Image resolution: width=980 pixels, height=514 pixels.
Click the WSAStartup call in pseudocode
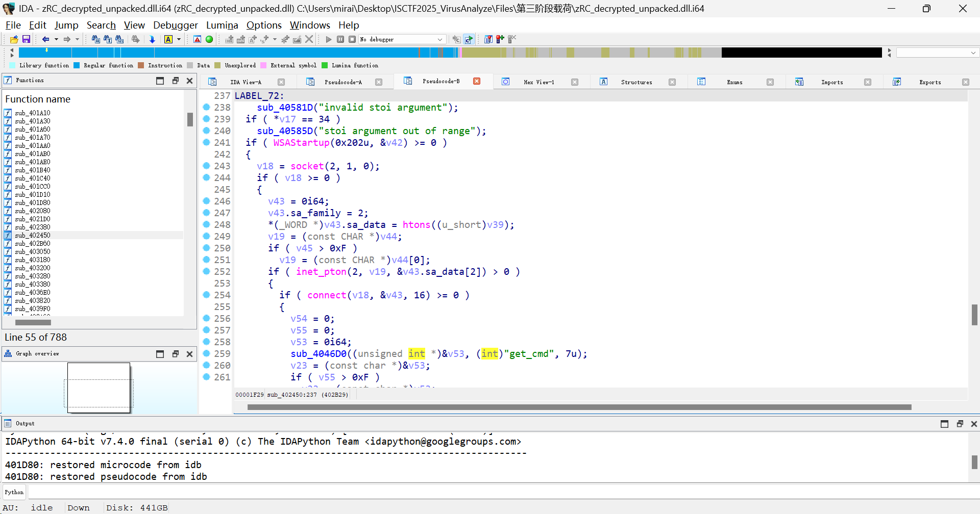click(302, 143)
